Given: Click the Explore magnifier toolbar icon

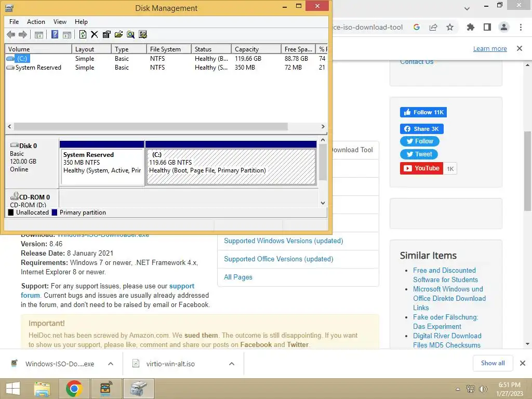Looking at the screenshot, I should point(130,34).
